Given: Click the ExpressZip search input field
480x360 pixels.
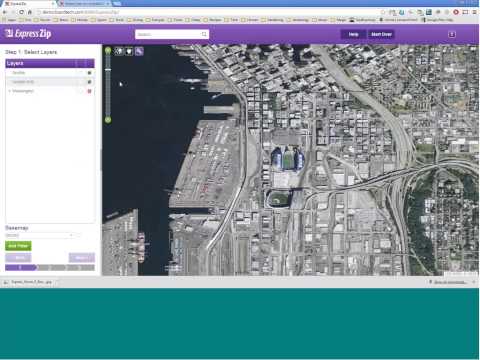Looking at the screenshot, I should (172, 34).
